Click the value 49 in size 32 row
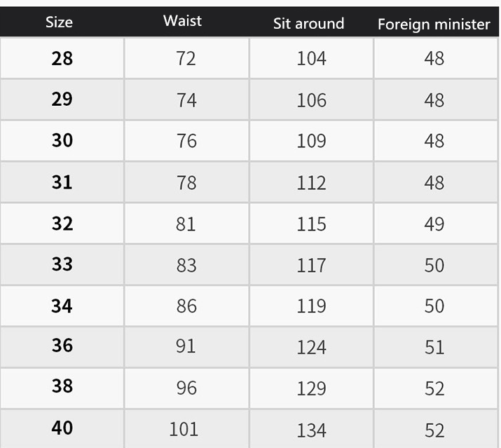501x448 pixels. [x=434, y=224]
